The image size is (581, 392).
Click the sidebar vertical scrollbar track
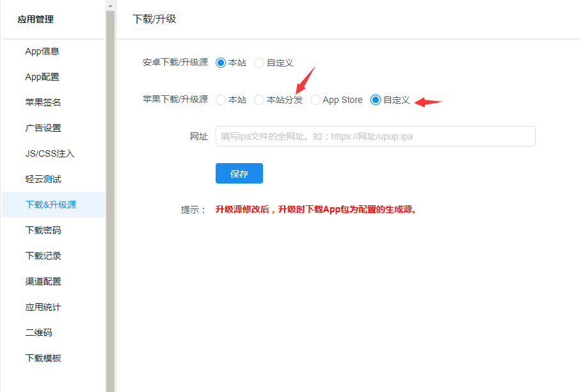coord(110,201)
